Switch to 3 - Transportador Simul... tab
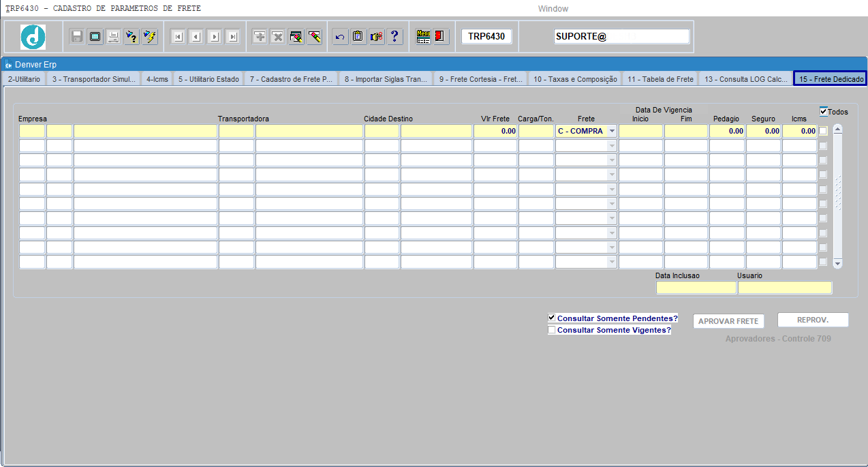Screen dimensions: 868x467 pos(94,79)
